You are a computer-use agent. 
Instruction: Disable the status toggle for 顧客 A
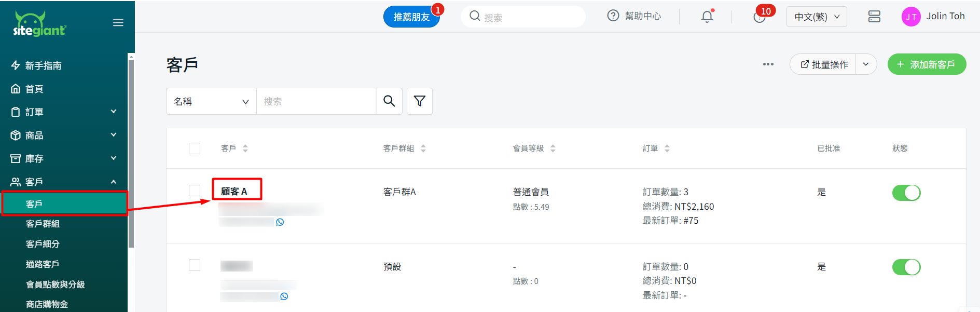click(x=906, y=193)
